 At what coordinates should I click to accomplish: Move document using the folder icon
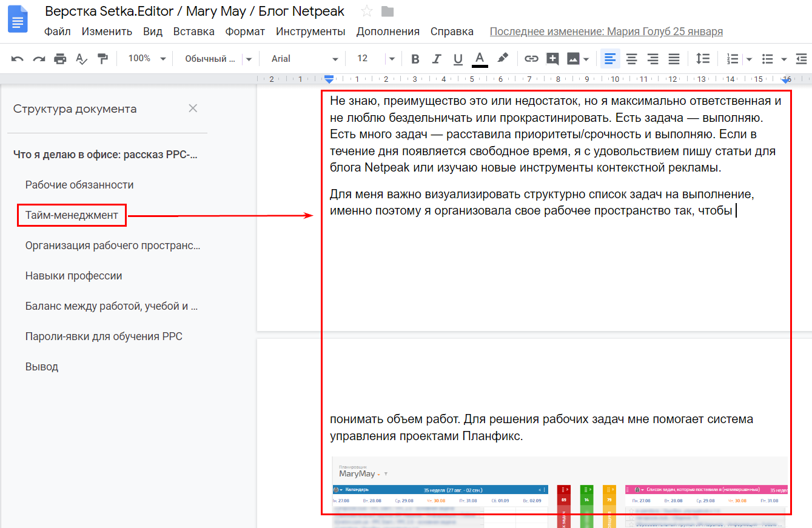pyautogui.click(x=388, y=12)
